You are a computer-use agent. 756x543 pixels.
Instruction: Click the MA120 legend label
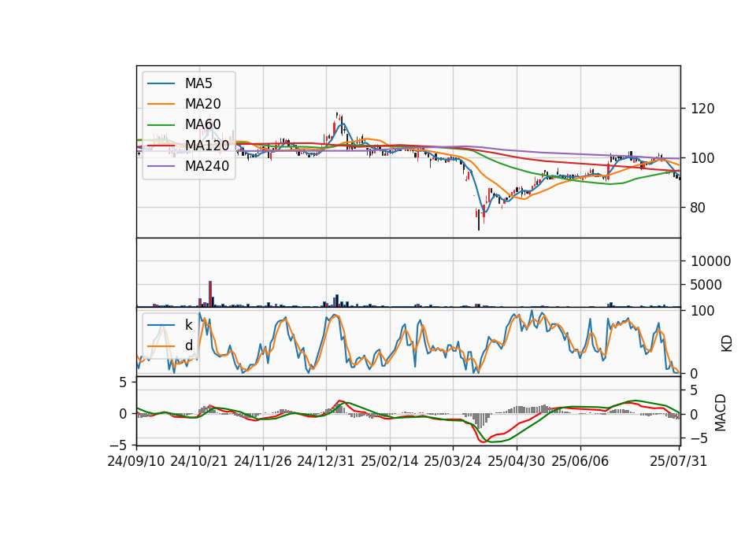[207, 145]
